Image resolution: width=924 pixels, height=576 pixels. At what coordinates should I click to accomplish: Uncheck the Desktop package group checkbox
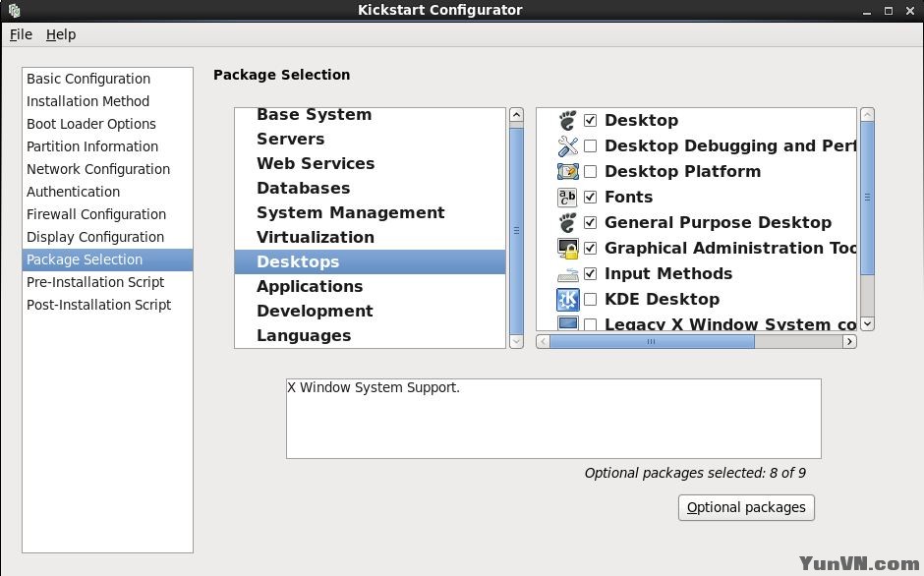point(591,121)
